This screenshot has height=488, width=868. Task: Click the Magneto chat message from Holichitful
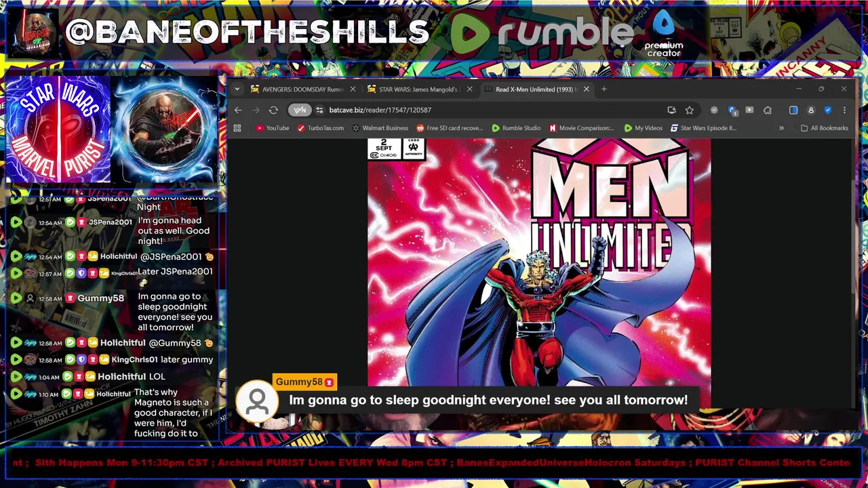(174, 412)
